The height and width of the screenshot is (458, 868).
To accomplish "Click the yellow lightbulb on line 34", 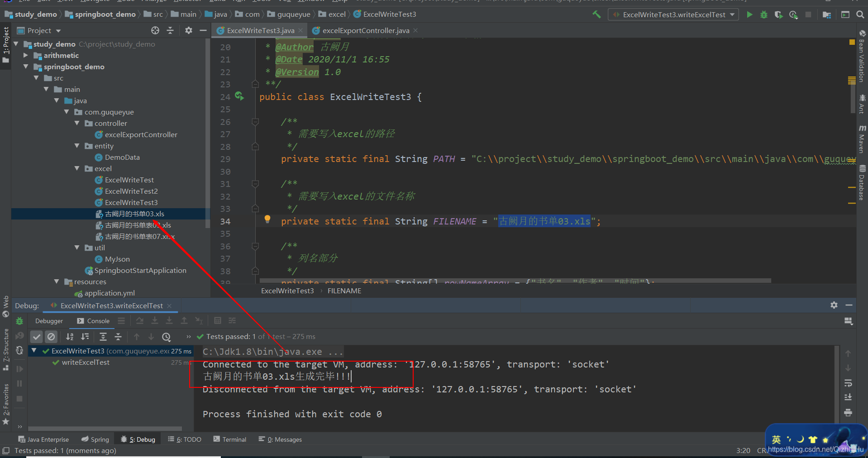I will point(267,219).
